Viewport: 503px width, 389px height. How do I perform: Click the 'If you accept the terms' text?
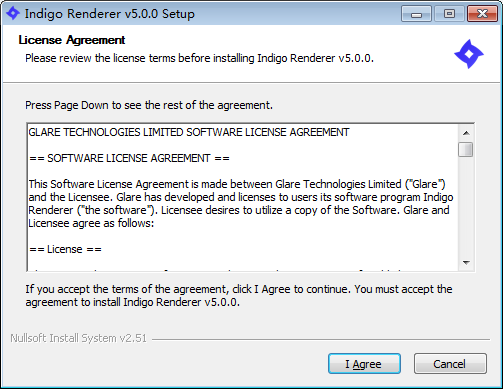(239, 296)
